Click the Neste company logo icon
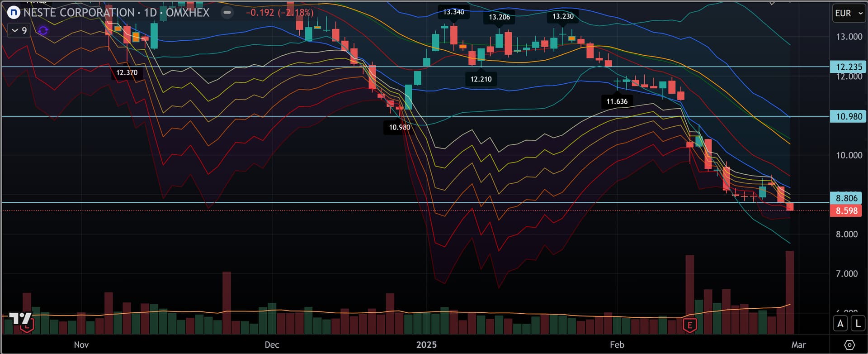Image resolution: width=868 pixels, height=354 pixels. tap(14, 13)
